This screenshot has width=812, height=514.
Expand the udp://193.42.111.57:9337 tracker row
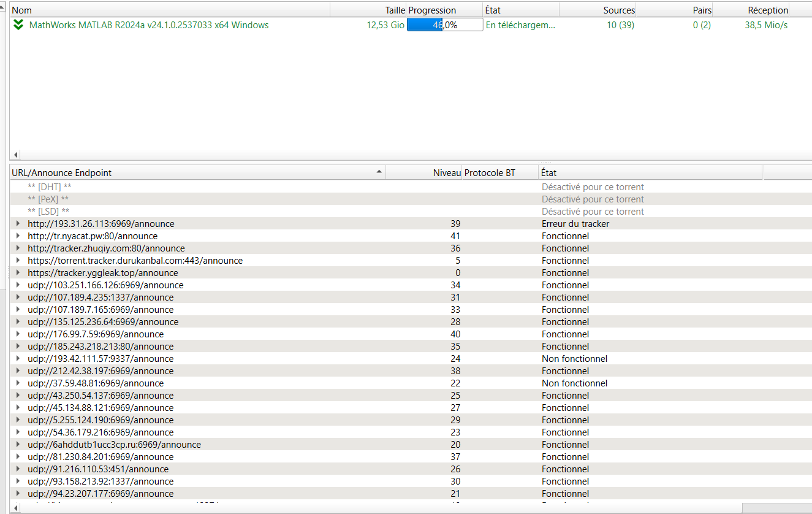(18, 359)
